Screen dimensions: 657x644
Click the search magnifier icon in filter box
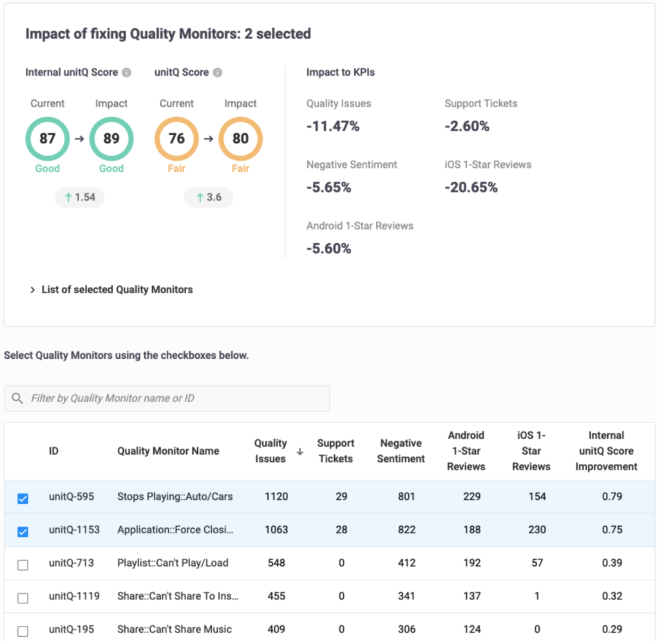click(x=17, y=398)
